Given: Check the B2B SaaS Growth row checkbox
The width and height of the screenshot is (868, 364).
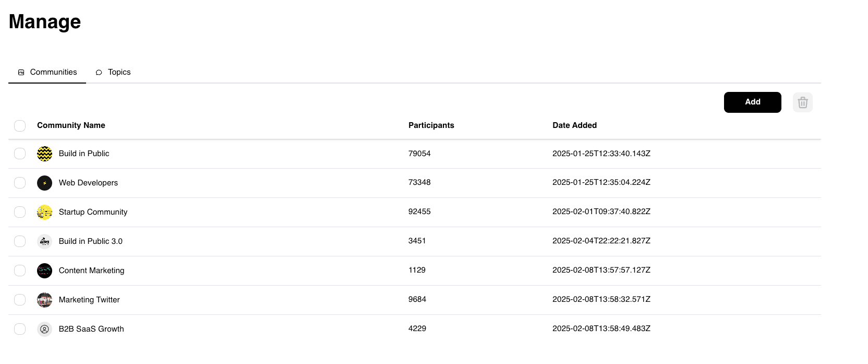Looking at the screenshot, I should coord(20,329).
